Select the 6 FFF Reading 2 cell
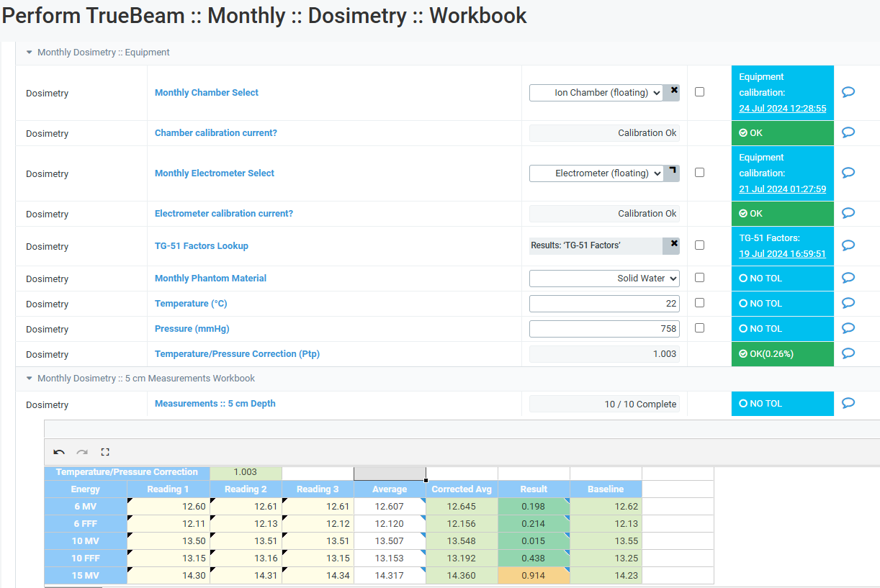880x588 pixels. 246,523
